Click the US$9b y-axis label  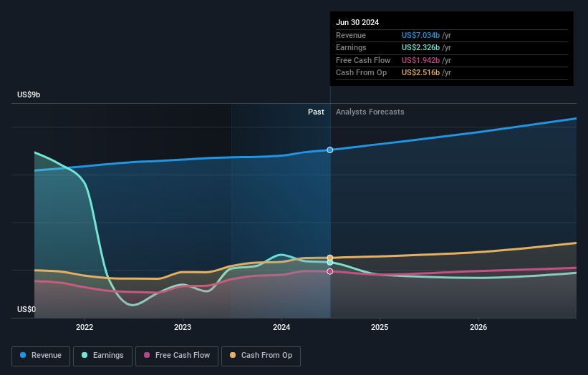click(x=29, y=95)
